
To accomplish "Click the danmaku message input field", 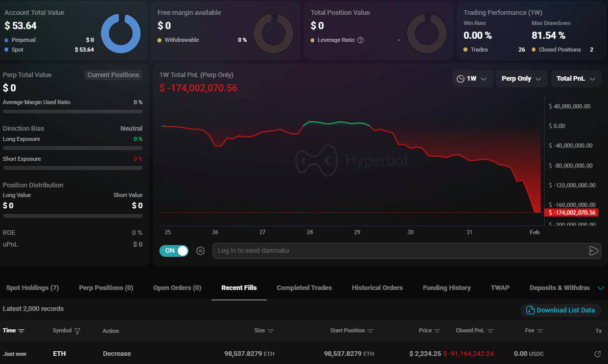I will click(x=399, y=251).
